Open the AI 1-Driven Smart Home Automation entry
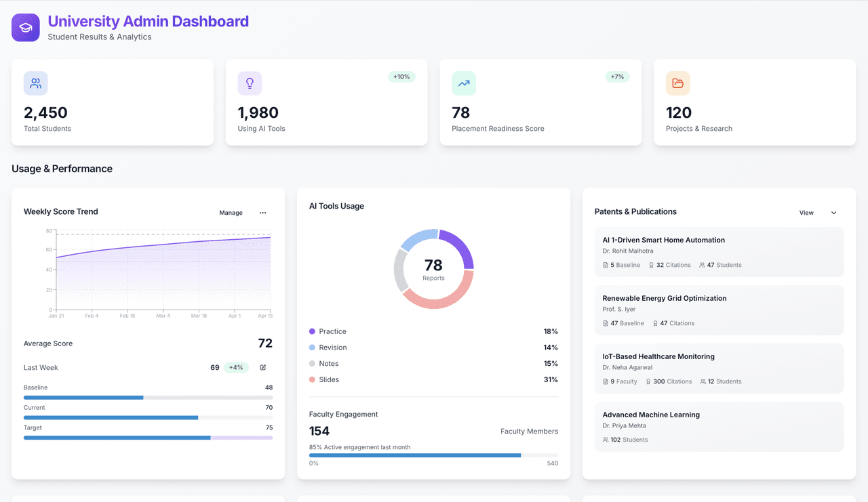Viewport: 868px width, 502px height. tap(719, 252)
